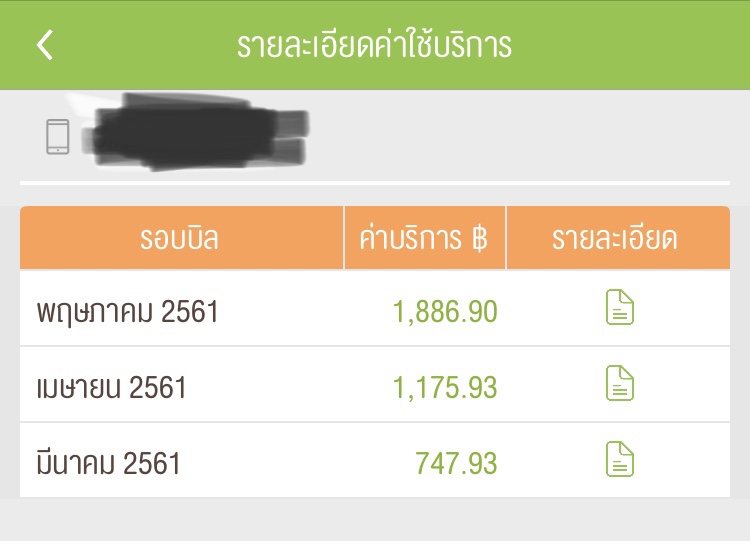Tap the mobile phone icon
Image resolution: width=750 pixels, height=541 pixels.
coord(57,137)
